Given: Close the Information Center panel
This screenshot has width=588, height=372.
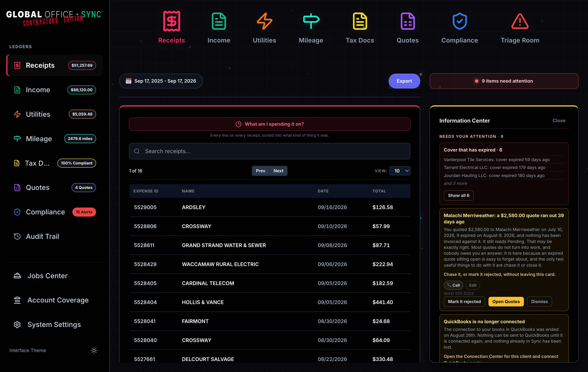Looking at the screenshot, I should click(559, 121).
